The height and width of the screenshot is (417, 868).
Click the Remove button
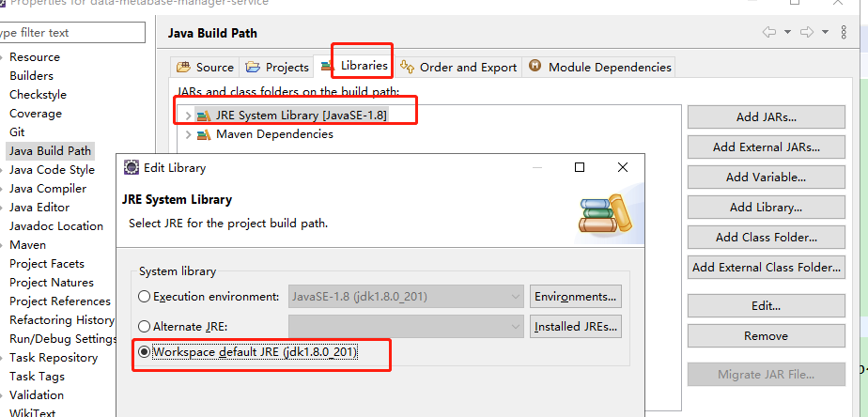point(767,335)
